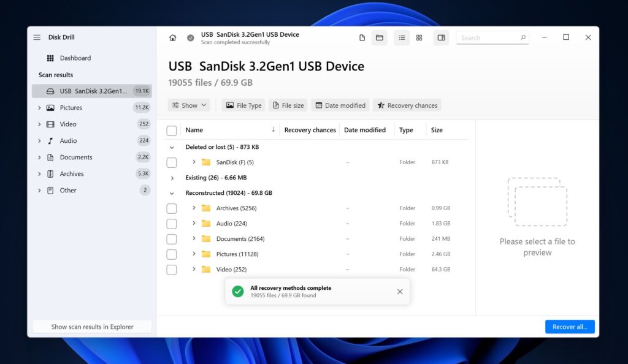This screenshot has height=364, width=628.
Task: Open the Date modified filter
Action: 340,105
